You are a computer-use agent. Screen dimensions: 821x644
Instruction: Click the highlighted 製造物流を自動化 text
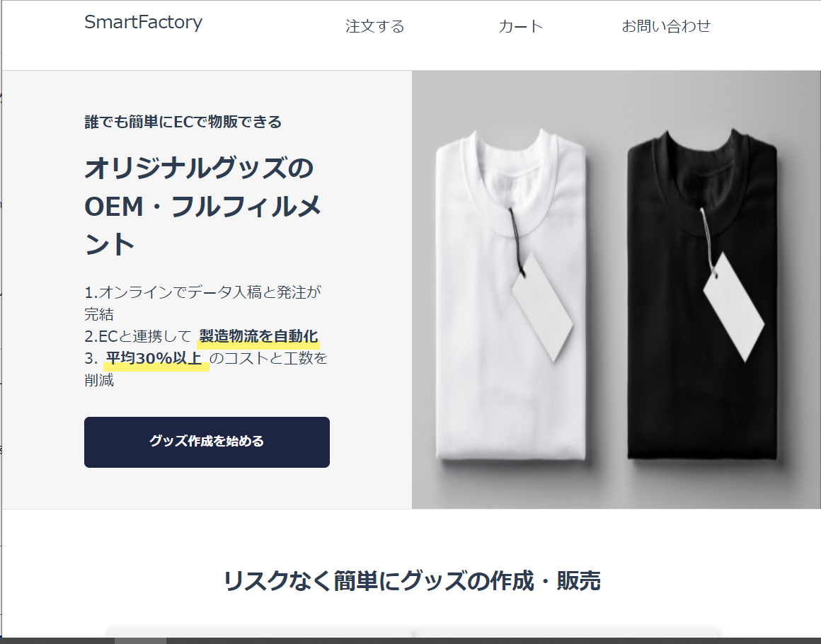coord(258,336)
